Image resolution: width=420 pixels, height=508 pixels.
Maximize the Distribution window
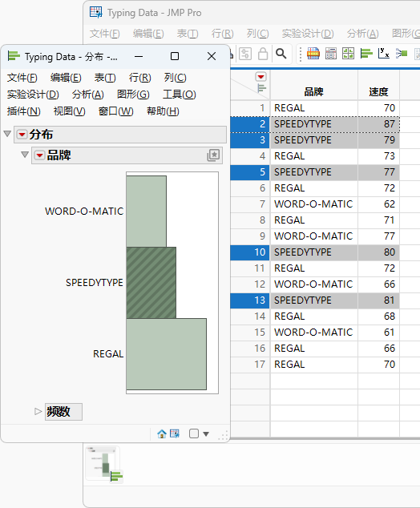click(175, 56)
